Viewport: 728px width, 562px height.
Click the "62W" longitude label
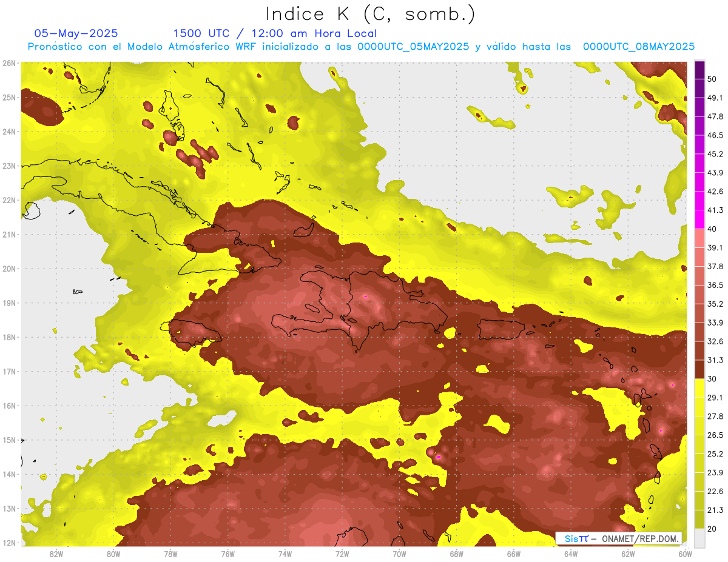click(628, 554)
